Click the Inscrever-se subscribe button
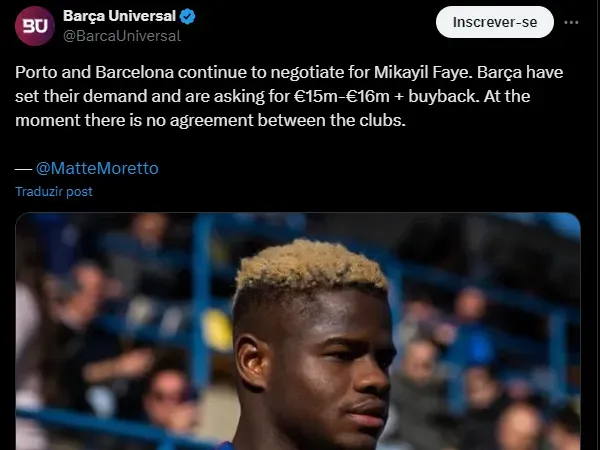Screen dimensions: 600x450 click(494, 22)
